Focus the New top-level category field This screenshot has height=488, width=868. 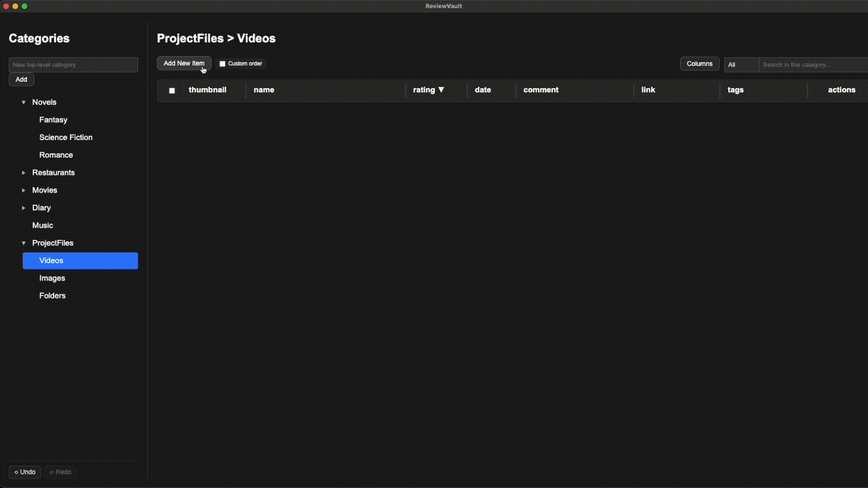point(73,65)
